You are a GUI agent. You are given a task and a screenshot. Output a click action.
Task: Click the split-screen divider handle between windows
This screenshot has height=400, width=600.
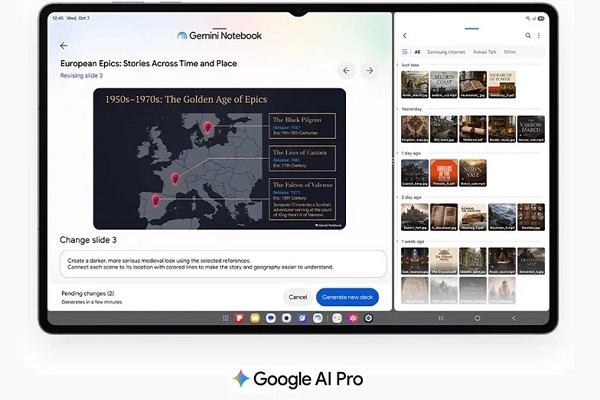(393, 162)
